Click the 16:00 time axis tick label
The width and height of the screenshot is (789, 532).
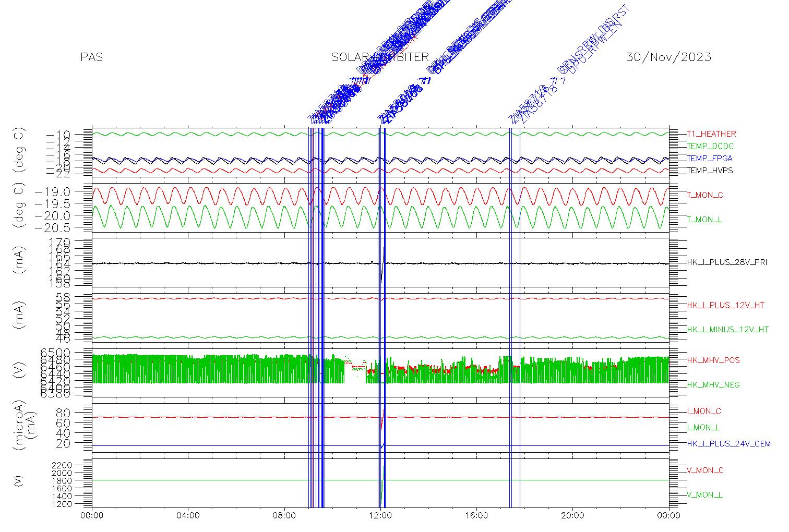(x=476, y=516)
